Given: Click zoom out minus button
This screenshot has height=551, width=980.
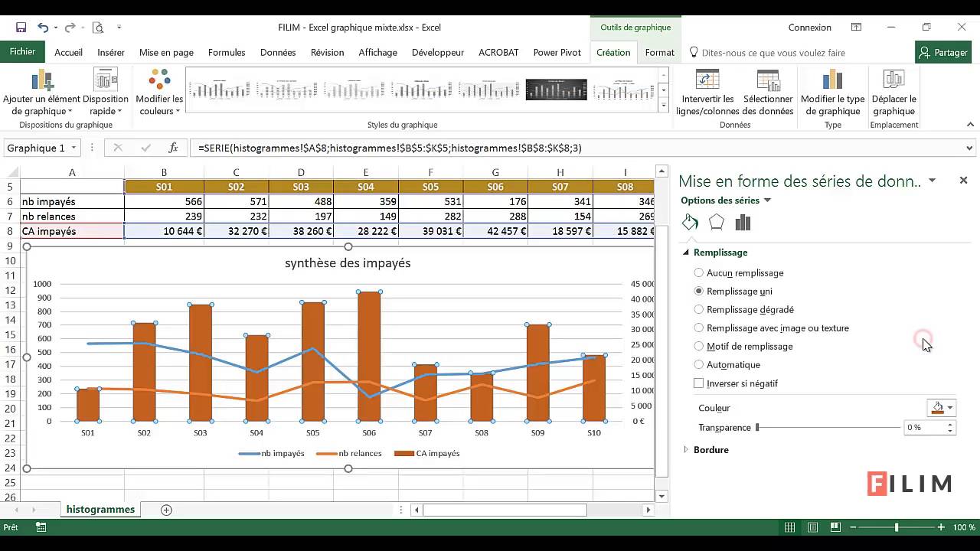Looking at the screenshot, I should coord(851,527).
